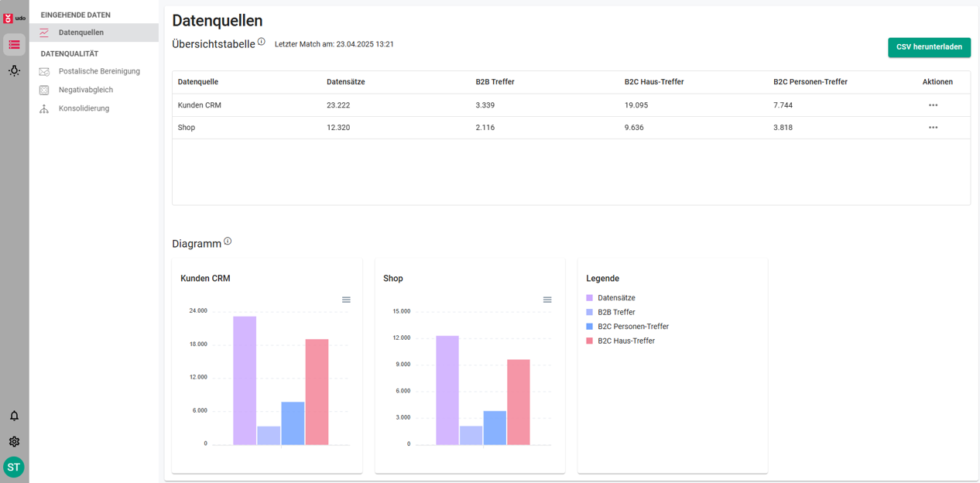
Task: Click B2B Treffer legend color swatch
Action: pyautogui.click(x=590, y=312)
